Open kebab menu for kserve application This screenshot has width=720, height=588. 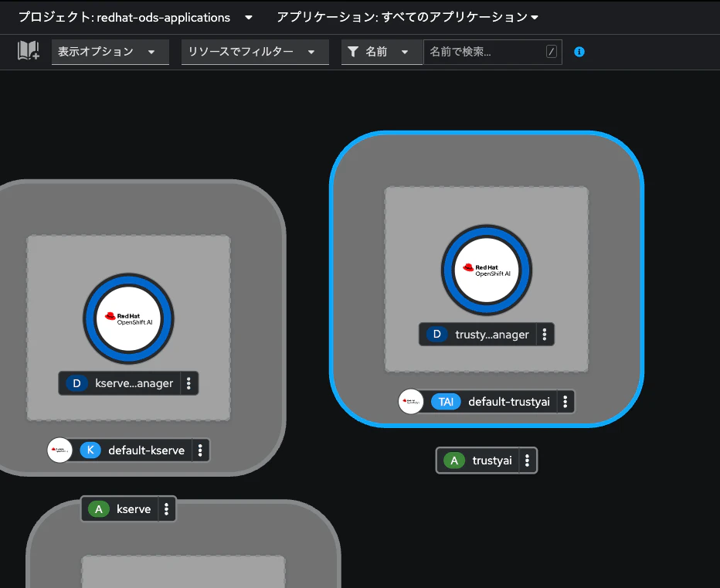click(166, 509)
